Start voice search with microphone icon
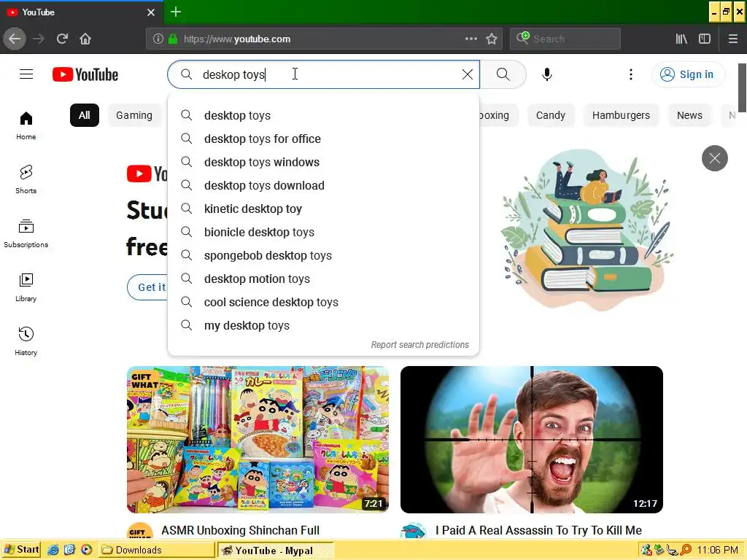747x560 pixels. pos(547,74)
